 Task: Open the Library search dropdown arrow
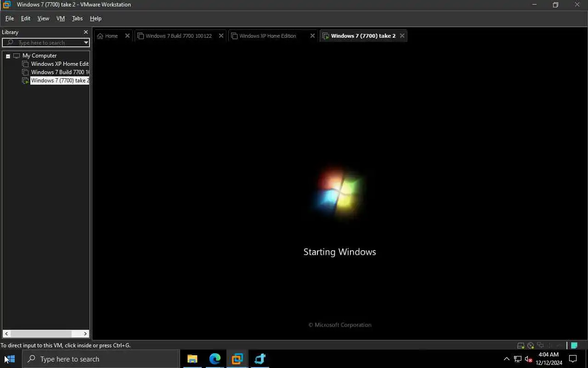pos(86,43)
